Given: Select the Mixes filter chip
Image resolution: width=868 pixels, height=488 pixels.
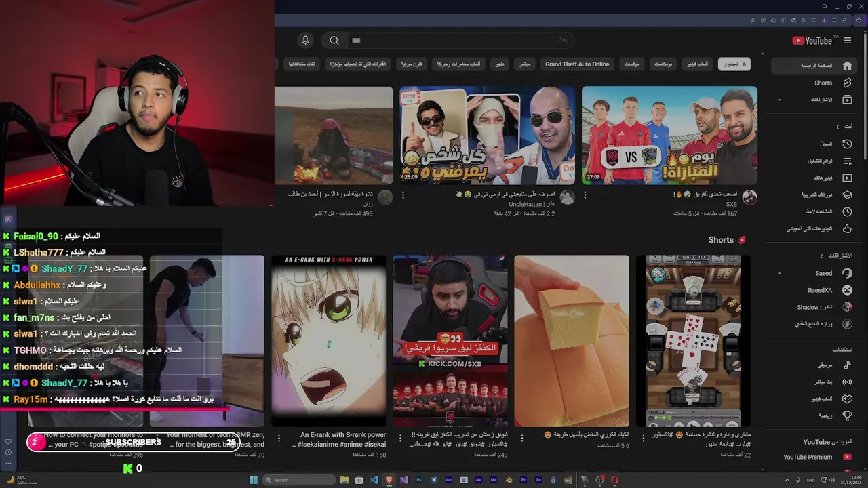Looking at the screenshot, I should [x=631, y=64].
